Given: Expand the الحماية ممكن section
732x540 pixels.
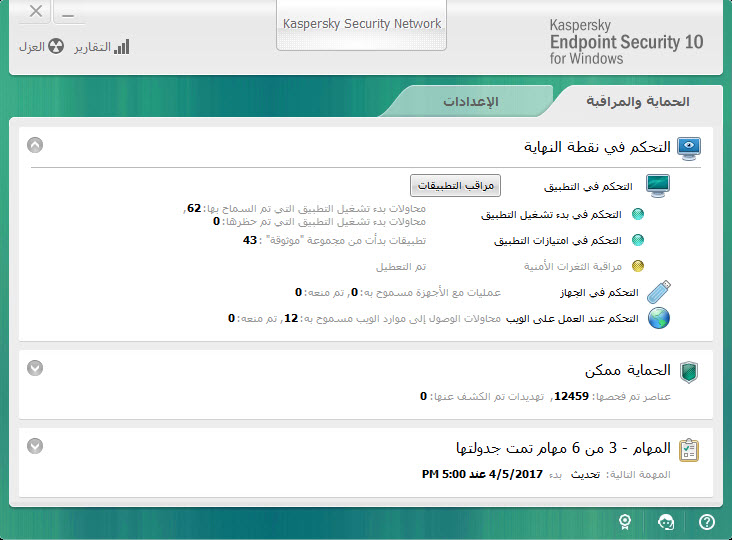Looking at the screenshot, I should (x=35, y=368).
